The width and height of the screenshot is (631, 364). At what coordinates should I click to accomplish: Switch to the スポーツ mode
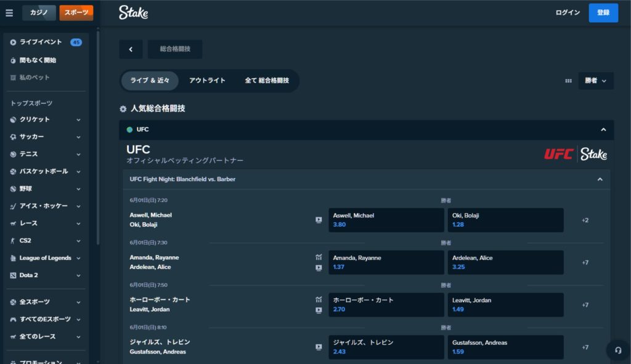click(x=76, y=13)
